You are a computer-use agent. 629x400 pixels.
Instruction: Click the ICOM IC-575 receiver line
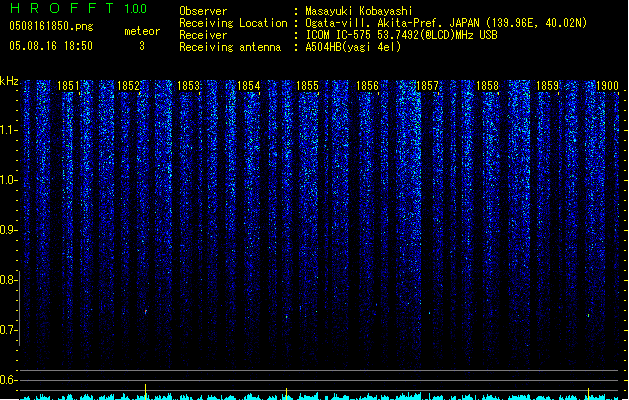[402, 35]
